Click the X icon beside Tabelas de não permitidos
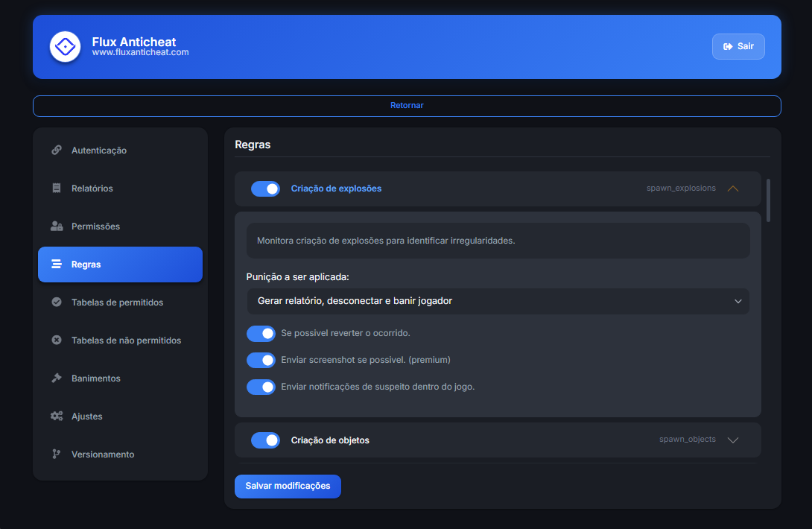 [x=57, y=340]
